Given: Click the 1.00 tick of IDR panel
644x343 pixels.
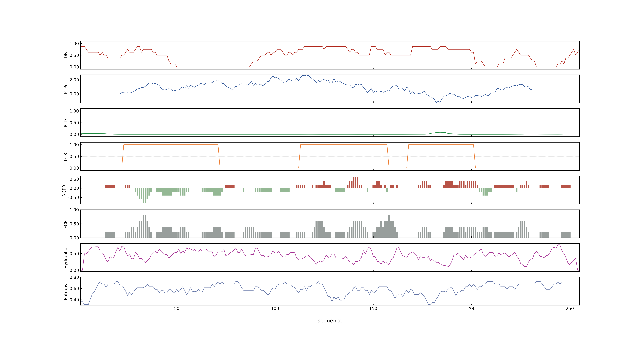Looking at the screenshot, I should [x=74, y=44].
